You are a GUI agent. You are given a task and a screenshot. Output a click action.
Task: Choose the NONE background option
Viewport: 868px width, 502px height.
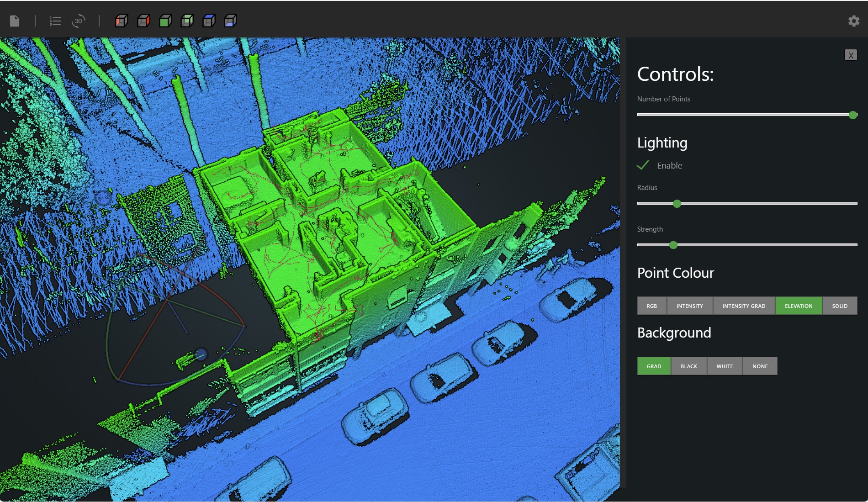click(760, 366)
